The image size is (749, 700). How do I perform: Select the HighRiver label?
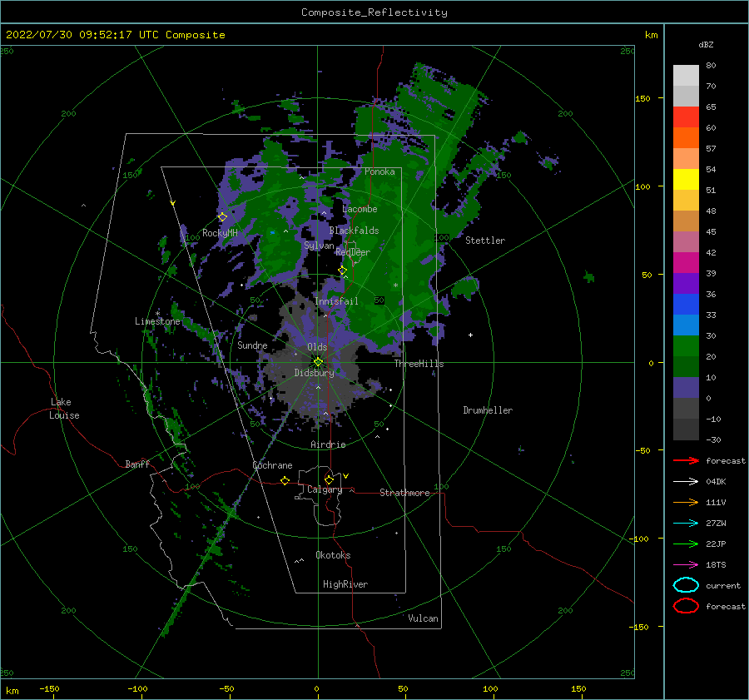pos(345,585)
